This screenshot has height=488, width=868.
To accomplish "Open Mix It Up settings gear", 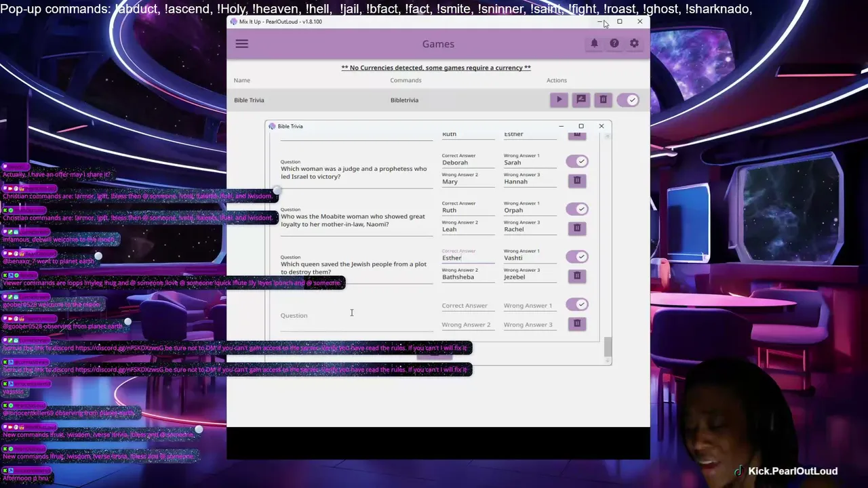I will (634, 43).
